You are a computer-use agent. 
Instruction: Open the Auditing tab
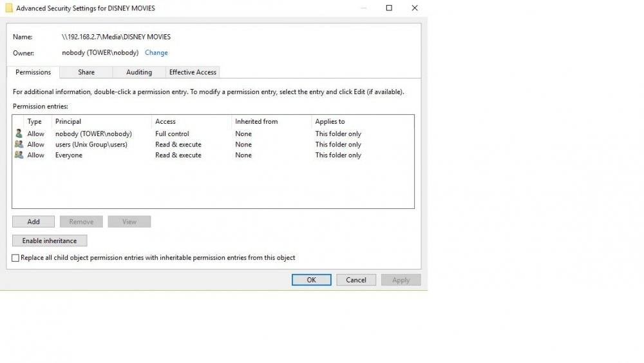point(139,72)
